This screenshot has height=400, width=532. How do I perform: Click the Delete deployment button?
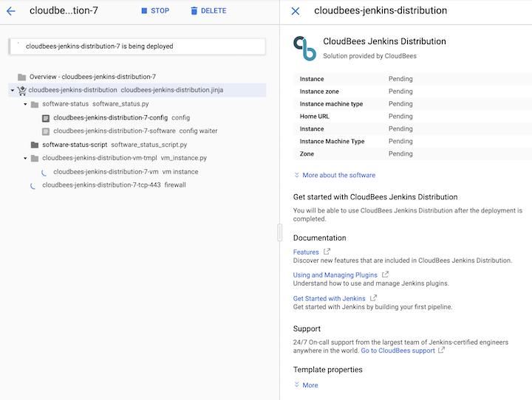[208, 11]
